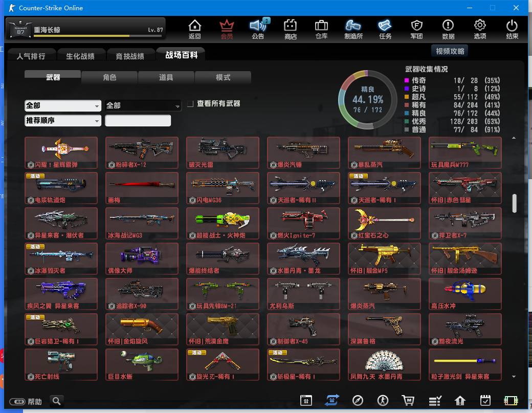
Task: Open the 会员 crown icon
Action: 227,29
